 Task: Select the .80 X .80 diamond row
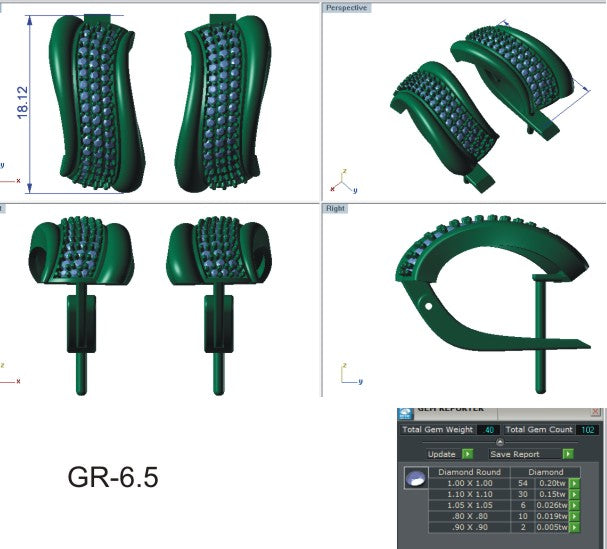(x=468, y=516)
